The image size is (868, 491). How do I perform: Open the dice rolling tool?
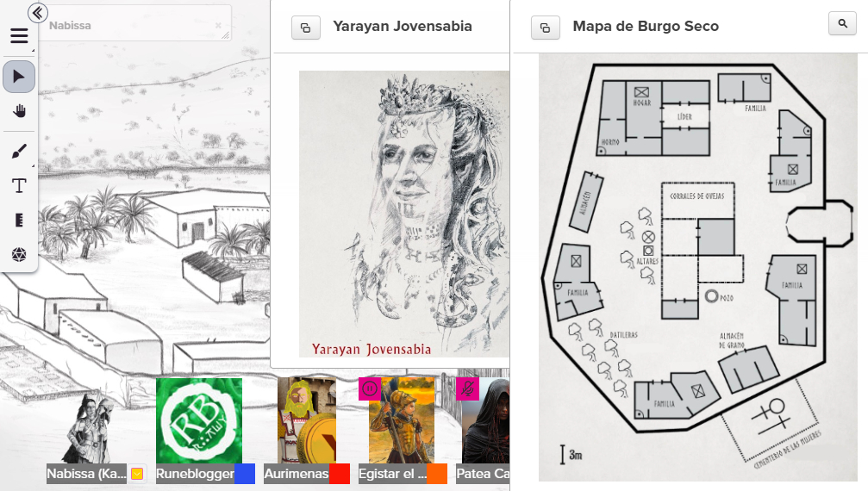(x=19, y=254)
